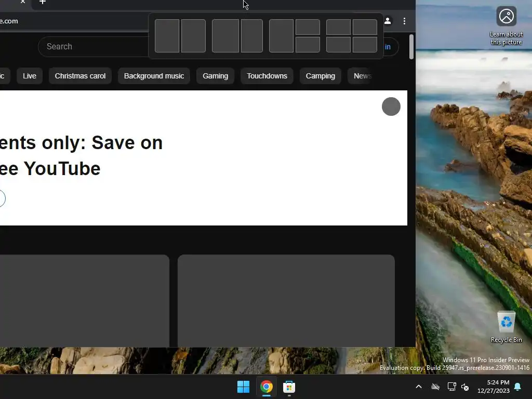Click the address bar URL text
Screen dimensions: 532x399
[9, 21]
